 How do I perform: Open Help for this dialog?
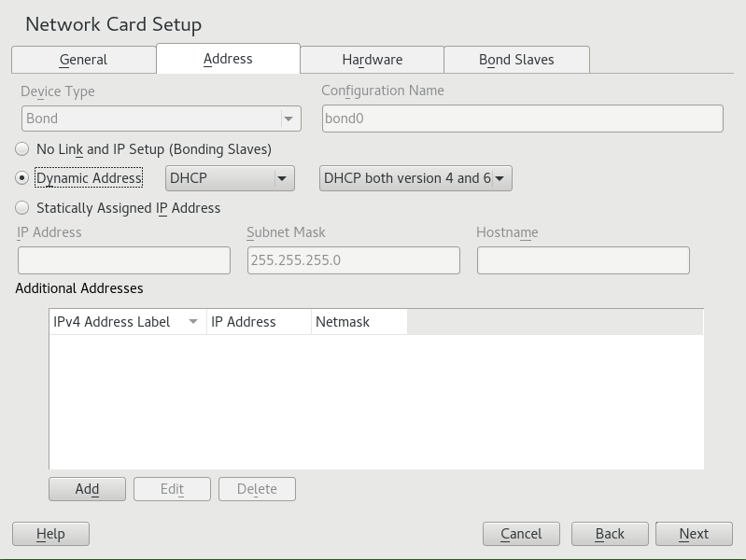coord(50,534)
